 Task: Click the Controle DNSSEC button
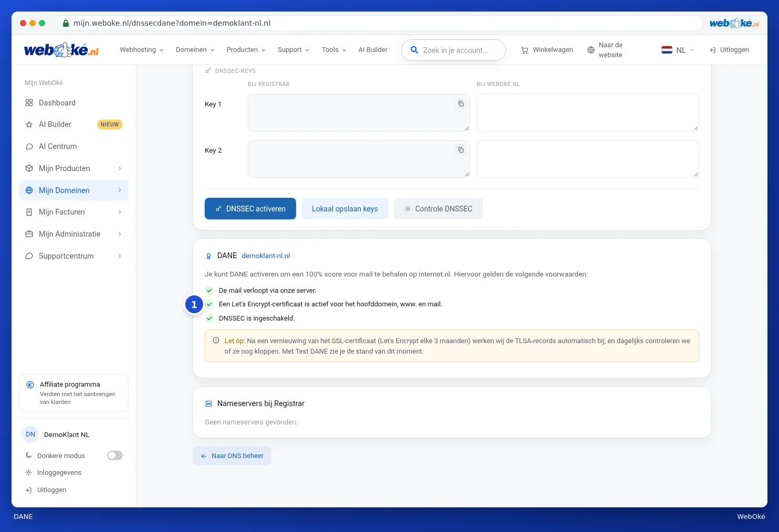[438, 209]
